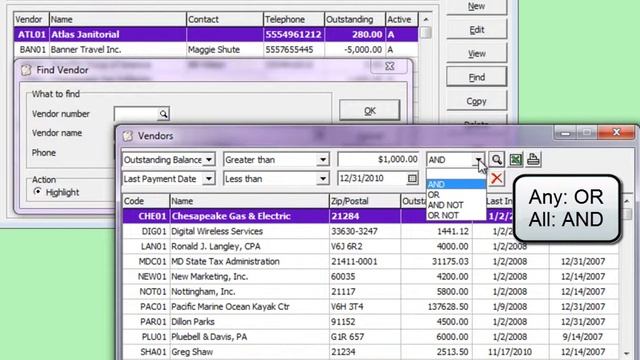Select the Pluebell & Davis, PA row
Viewport: 640px width, 360px height.
[x=370, y=337]
